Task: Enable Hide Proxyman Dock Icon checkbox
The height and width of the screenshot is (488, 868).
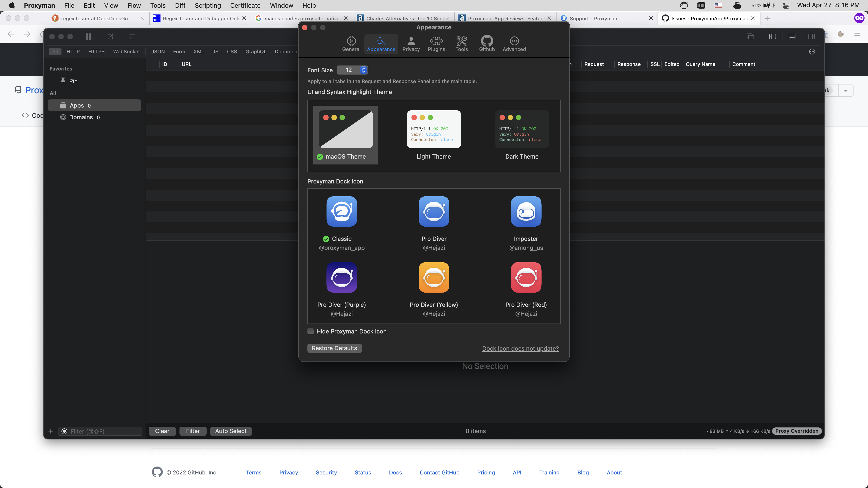Action: [x=310, y=331]
